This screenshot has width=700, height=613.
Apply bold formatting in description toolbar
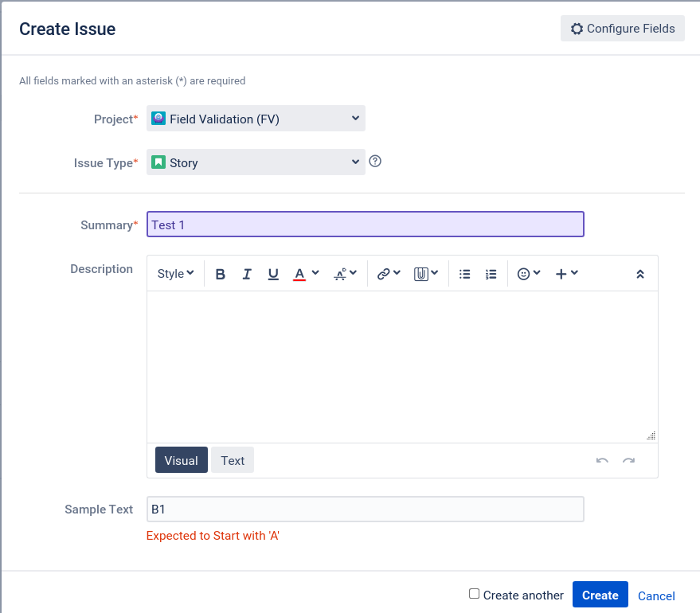pyautogui.click(x=220, y=274)
